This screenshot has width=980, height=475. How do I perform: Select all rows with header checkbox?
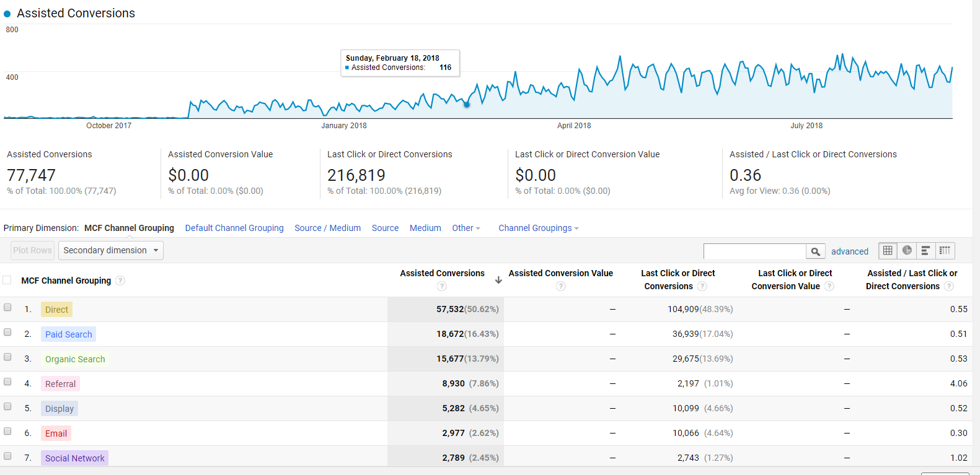pyautogui.click(x=7, y=280)
